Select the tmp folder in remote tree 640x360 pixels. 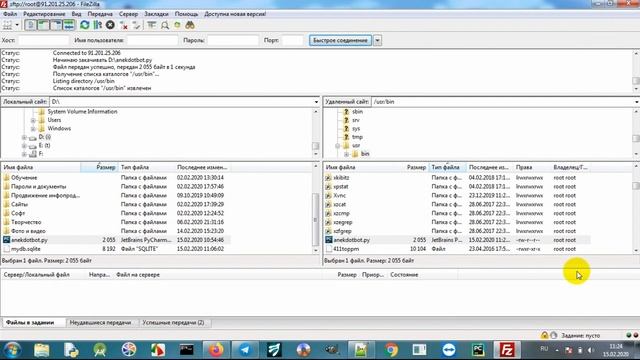357,137
